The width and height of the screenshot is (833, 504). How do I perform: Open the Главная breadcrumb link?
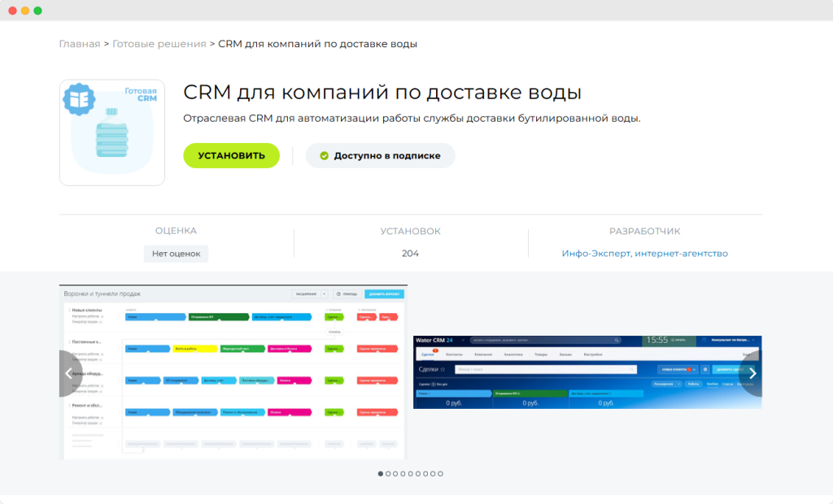[x=79, y=44]
